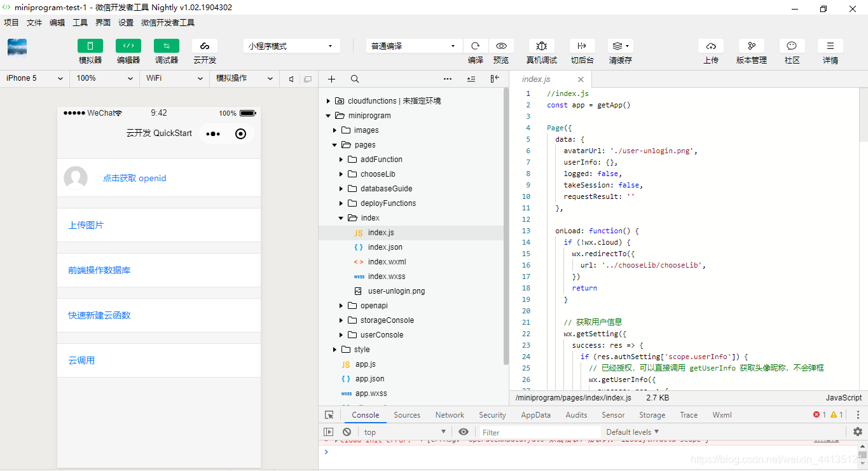Switch to the Wxml devtools tab

click(722, 415)
